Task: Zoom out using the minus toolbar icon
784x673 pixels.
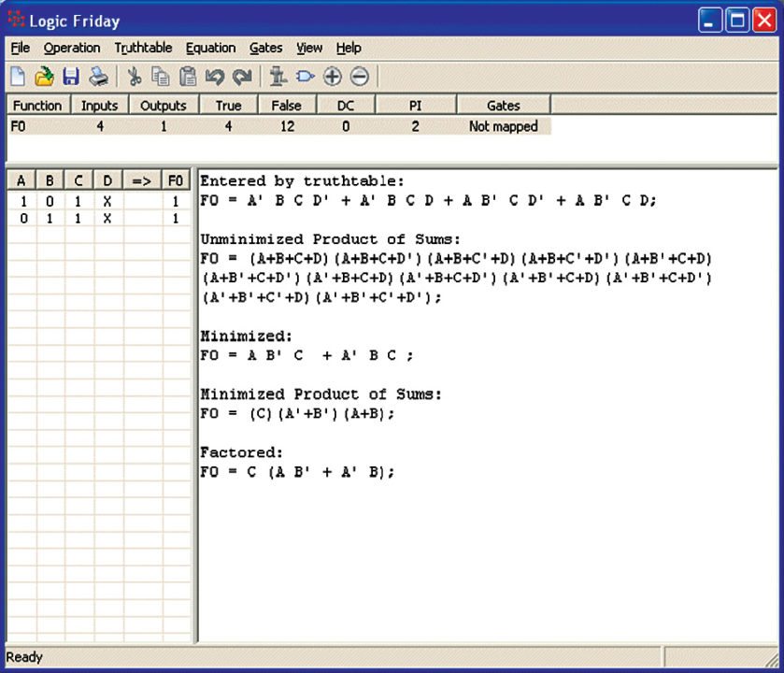Action: 359,77
